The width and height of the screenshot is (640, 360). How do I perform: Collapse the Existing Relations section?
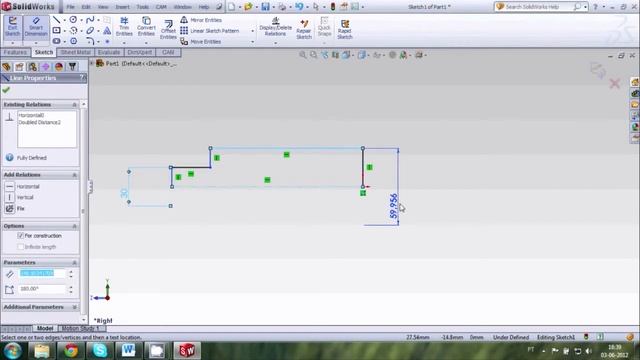74,105
